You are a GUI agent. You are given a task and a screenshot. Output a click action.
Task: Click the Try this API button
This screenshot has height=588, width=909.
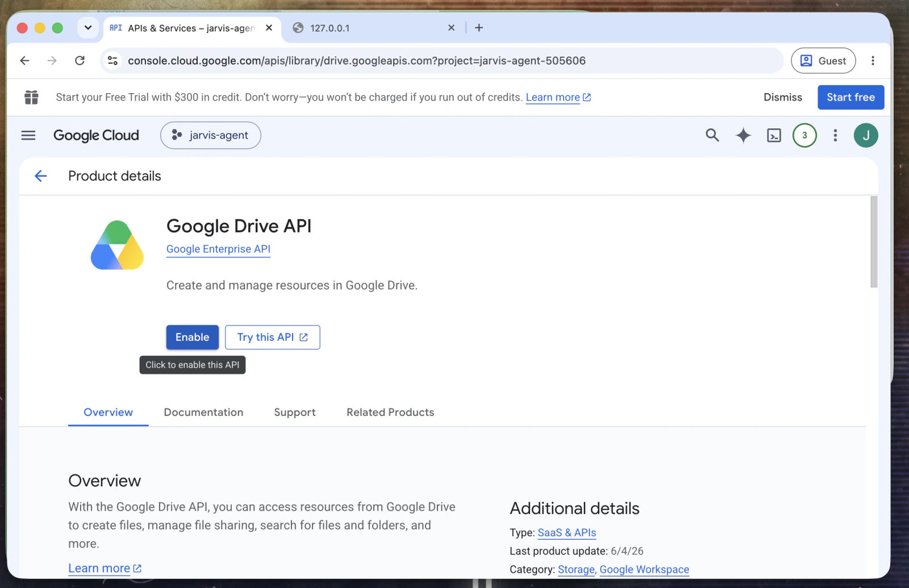click(x=273, y=337)
